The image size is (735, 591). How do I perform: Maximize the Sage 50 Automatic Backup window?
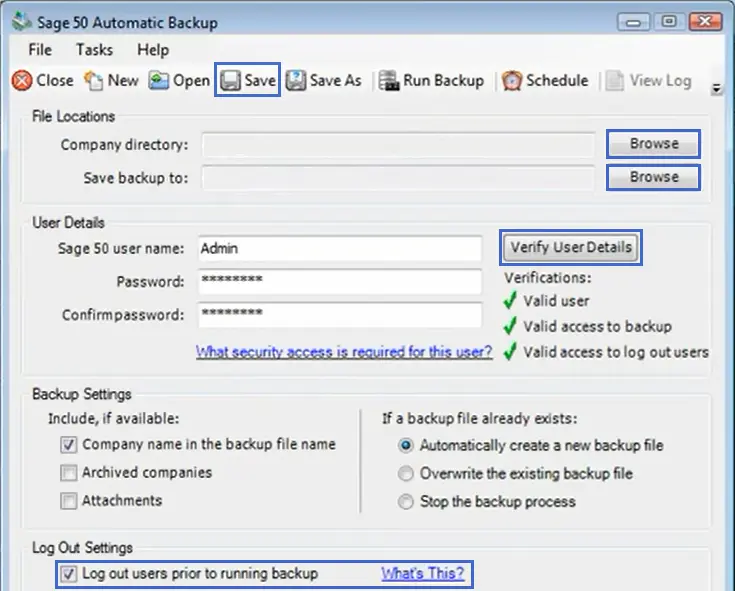669,22
